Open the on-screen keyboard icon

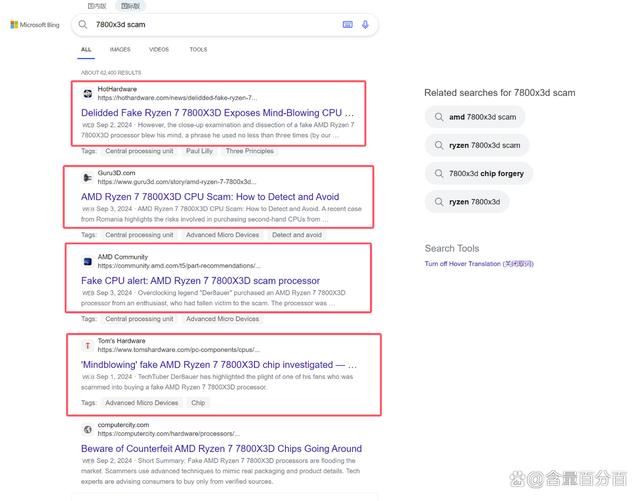(x=347, y=24)
